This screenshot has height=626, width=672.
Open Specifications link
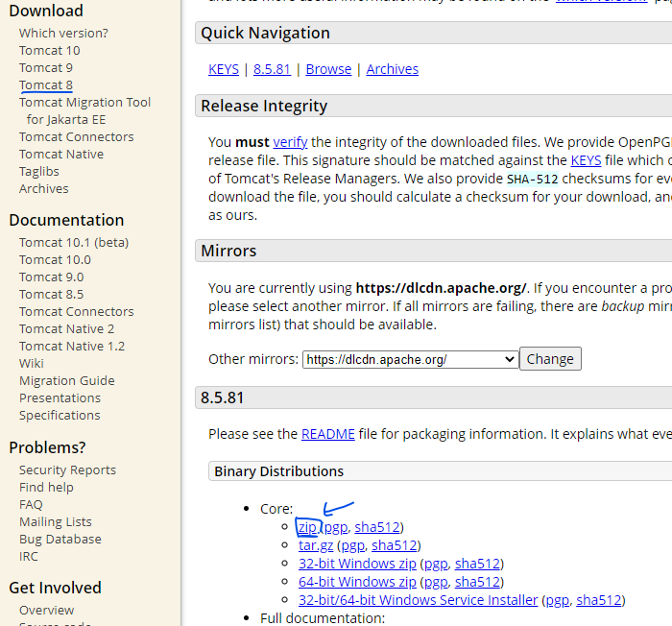(60, 416)
